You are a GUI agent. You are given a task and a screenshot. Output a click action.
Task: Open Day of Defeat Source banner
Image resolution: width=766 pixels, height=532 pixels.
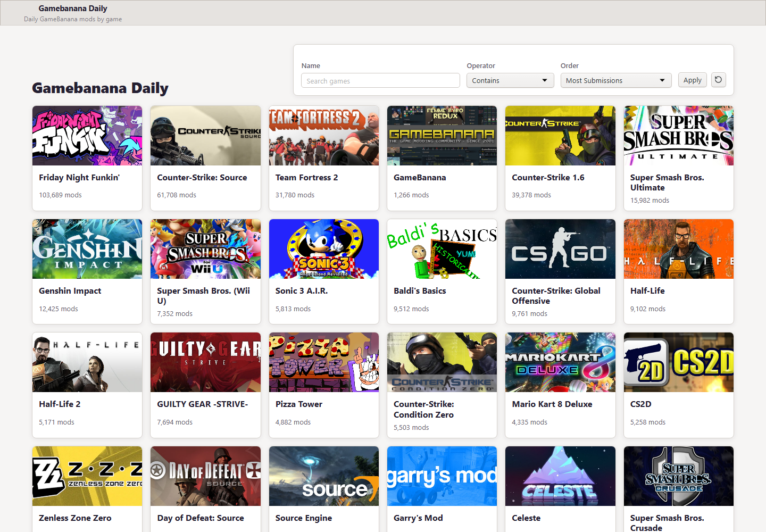[x=205, y=476]
